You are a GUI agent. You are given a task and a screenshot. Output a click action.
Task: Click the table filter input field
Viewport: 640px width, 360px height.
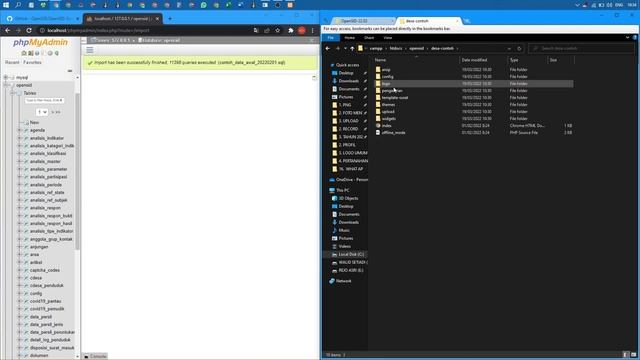44,100
